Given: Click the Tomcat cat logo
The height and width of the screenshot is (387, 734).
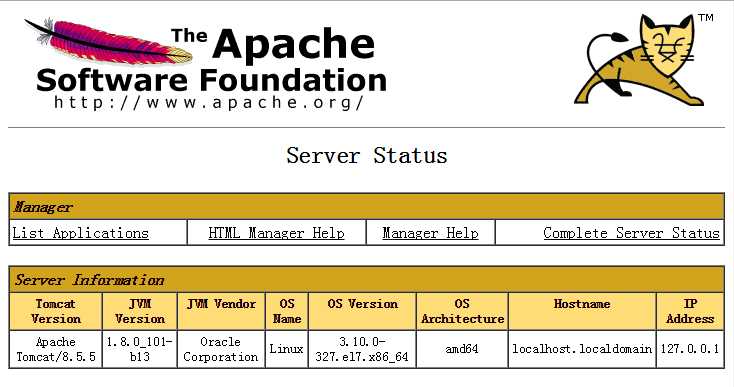Looking at the screenshot, I should (639, 59).
